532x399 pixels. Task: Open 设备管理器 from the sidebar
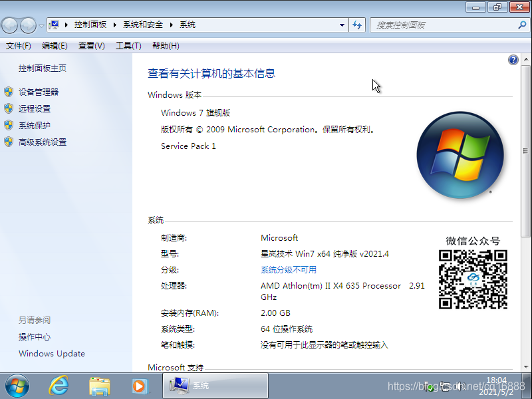(39, 92)
